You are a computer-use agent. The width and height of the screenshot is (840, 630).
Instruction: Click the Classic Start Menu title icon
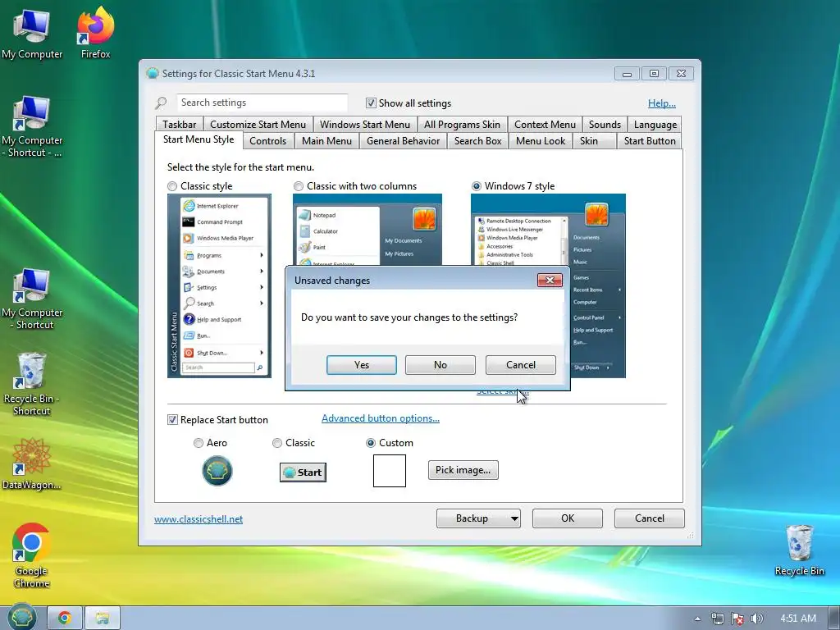153,73
